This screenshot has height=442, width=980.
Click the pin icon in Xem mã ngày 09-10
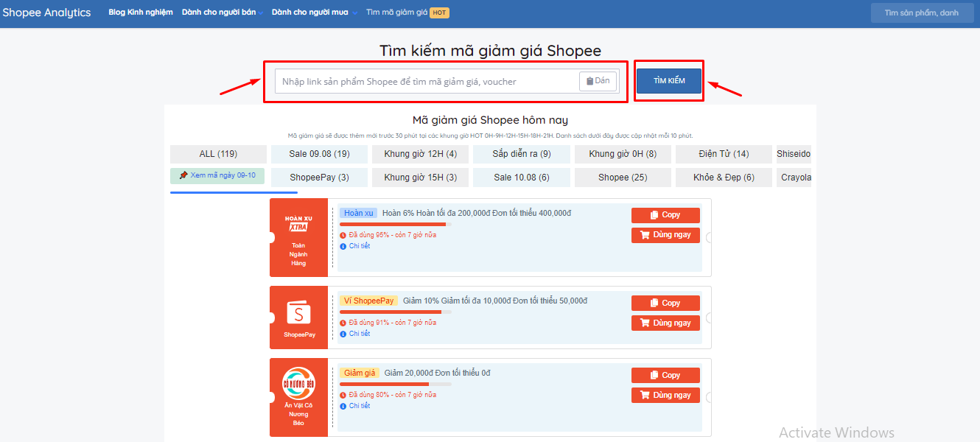click(x=183, y=175)
